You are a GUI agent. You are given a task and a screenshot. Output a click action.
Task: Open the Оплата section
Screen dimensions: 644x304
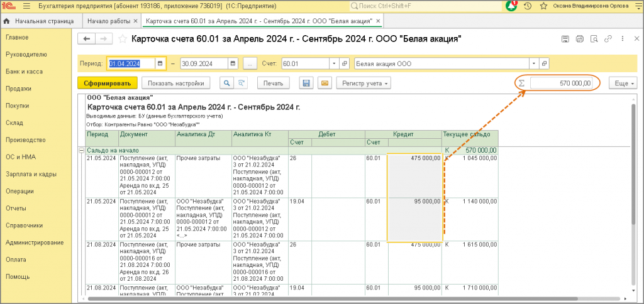click(16, 259)
